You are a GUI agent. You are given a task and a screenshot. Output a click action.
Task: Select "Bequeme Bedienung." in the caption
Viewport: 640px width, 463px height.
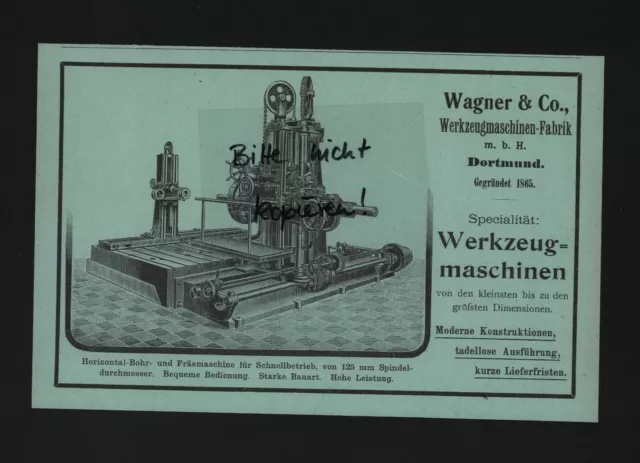206,375
